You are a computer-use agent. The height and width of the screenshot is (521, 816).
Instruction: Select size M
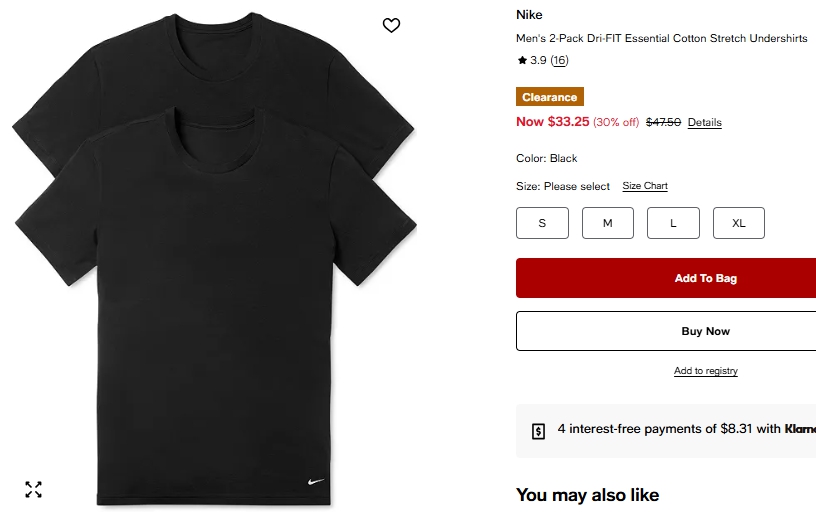[607, 223]
